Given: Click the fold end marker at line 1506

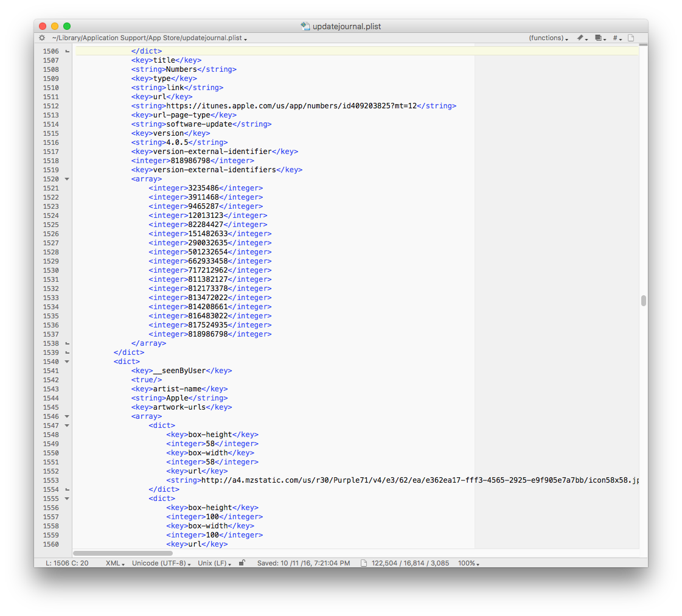Looking at the screenshot, I should 67,51.
